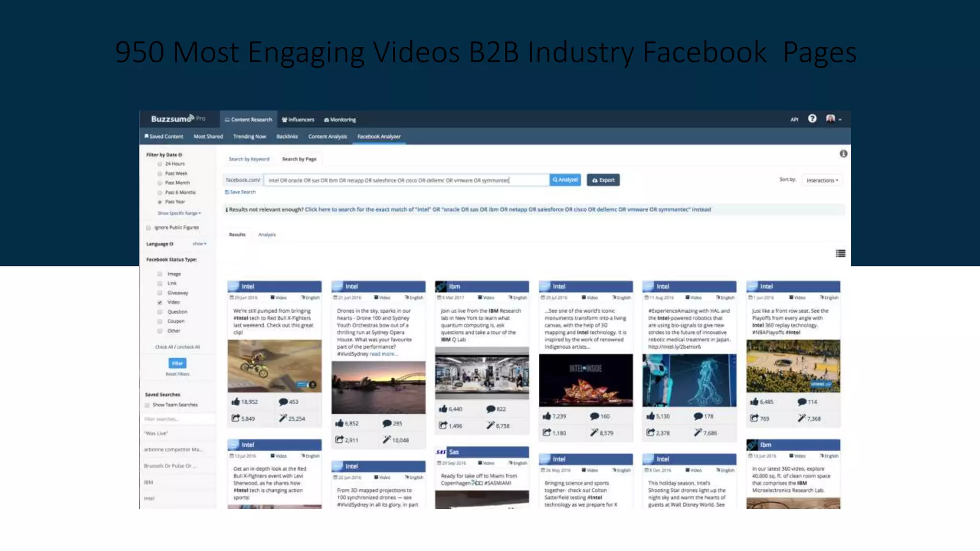
Task: Open Influencers tab
Action: pos(298,120)
